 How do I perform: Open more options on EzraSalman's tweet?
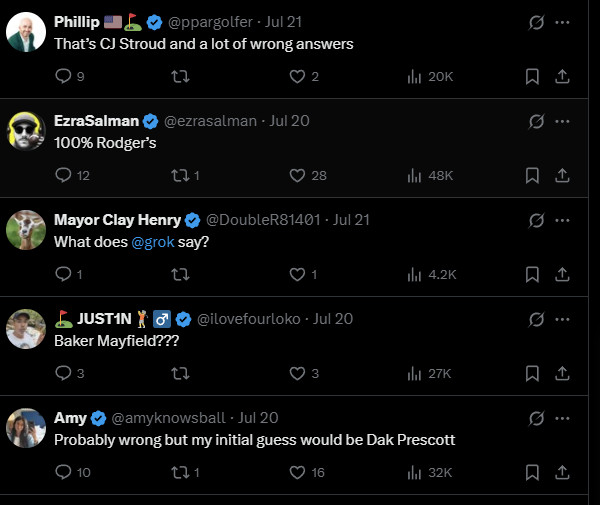point(562,121)
